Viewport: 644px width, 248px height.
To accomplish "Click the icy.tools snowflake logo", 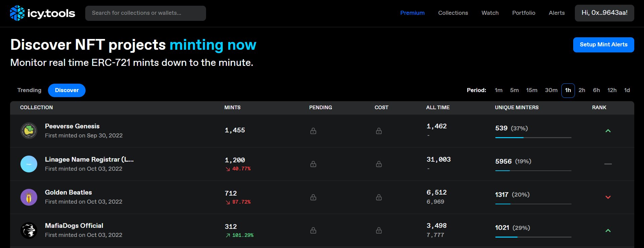I will 17,13.
